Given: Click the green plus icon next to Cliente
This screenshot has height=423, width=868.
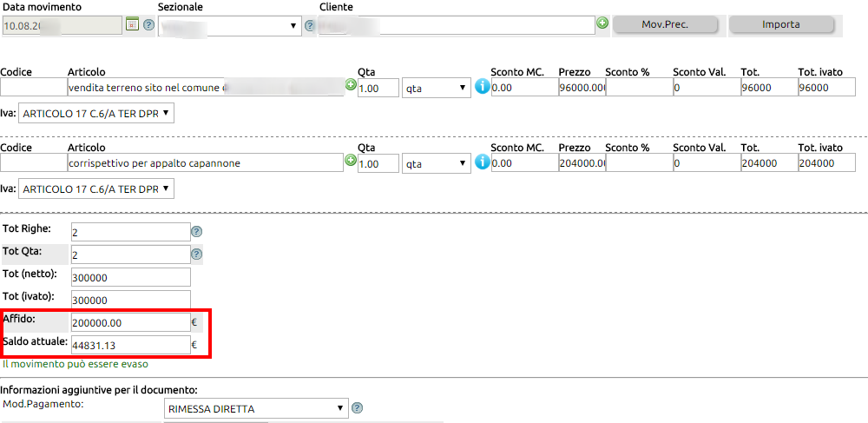Looking at the screenshot, I should click(602, 23).
